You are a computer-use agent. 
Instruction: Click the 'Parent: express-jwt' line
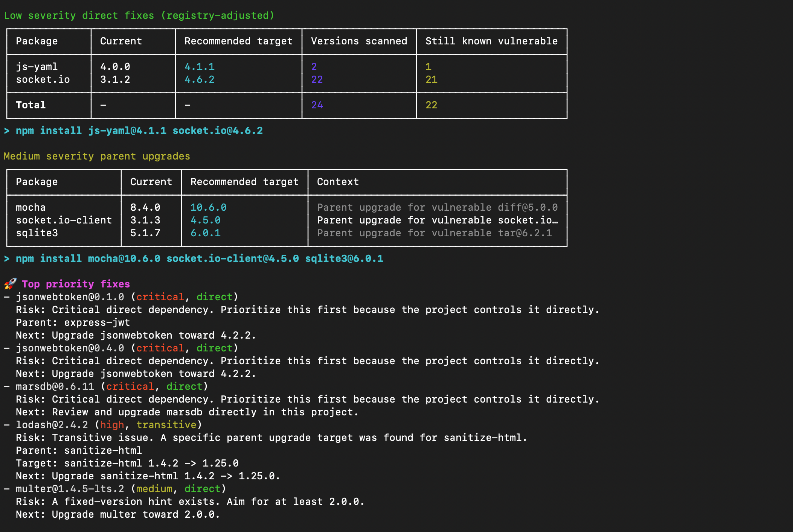tap(73, 322)
